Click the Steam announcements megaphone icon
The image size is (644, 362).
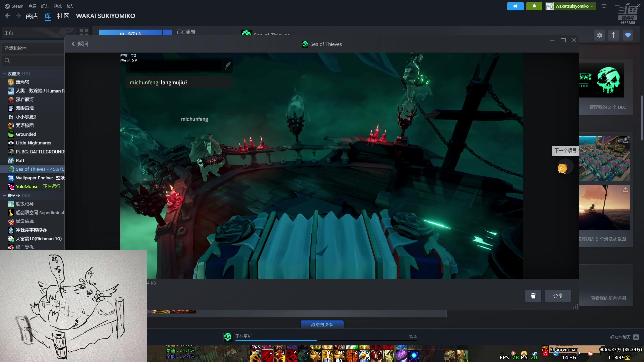click(x=515, y=6)
